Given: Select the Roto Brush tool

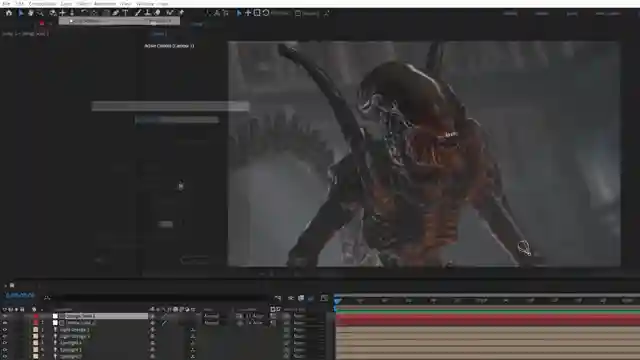Looking at the screenshot, I should tap(170, 13).
